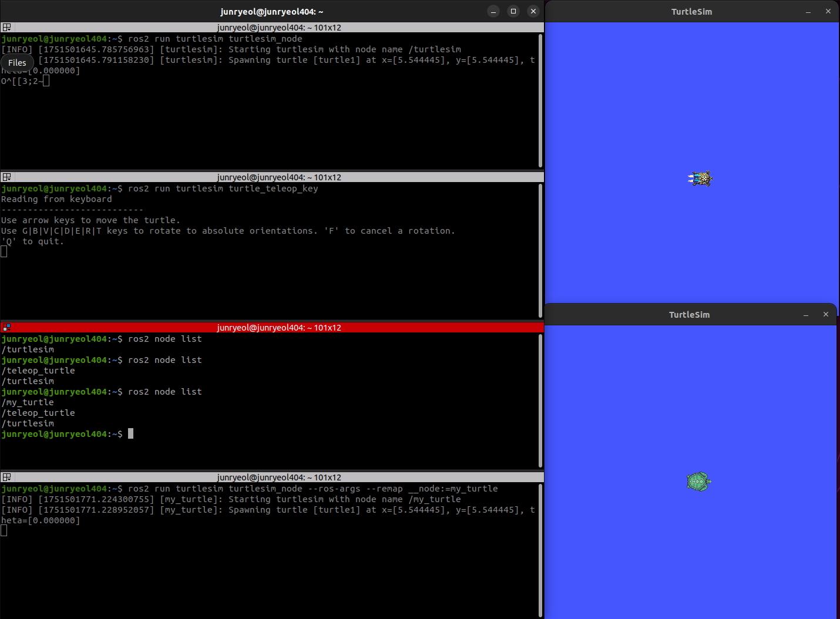Click 'Starting turtlesim with node name /turtlesim' line
Viewport: 840px width, 619px height.
pyautogui.click(x=345, y=49)
